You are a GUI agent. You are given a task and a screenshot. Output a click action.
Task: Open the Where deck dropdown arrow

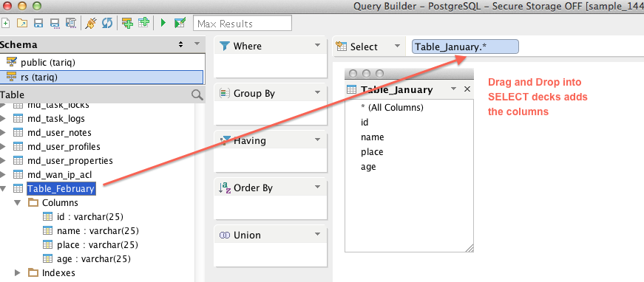point(317,46)
